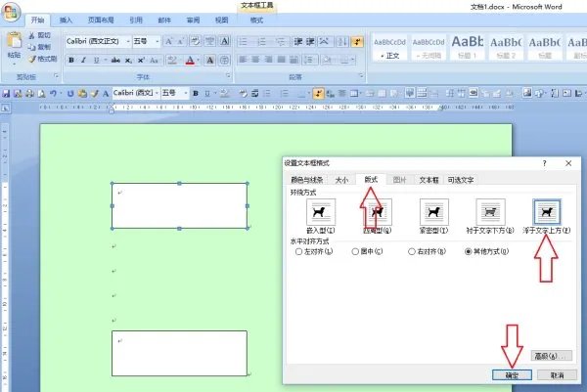Toggle show paragraph marks in ribbon
Viewport: 587px width, 392px height.
[357, 41]
